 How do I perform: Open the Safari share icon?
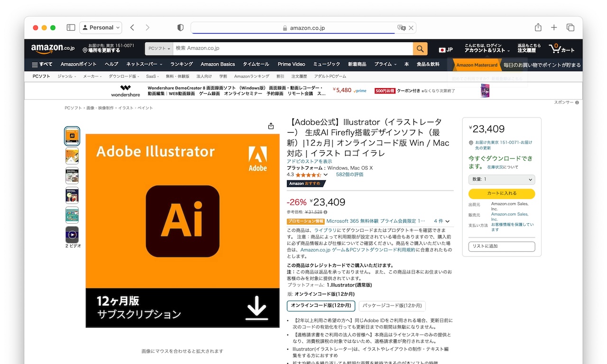point(538,27)
